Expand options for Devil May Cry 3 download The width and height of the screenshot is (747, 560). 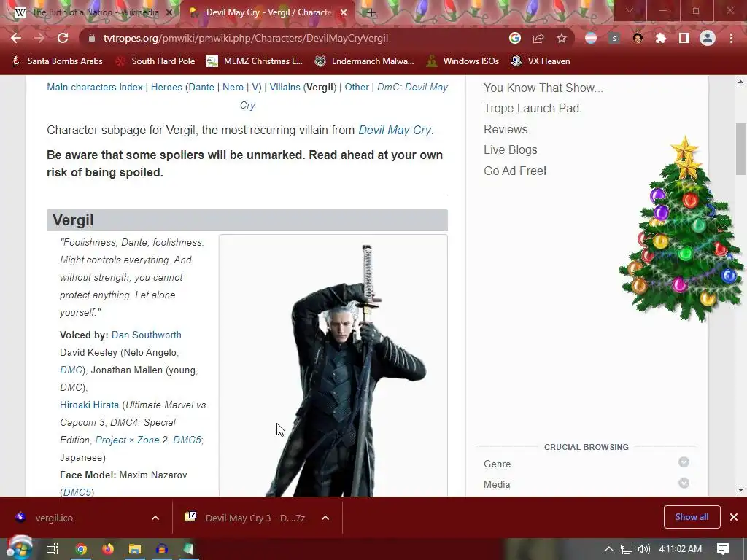click(325, 518)
